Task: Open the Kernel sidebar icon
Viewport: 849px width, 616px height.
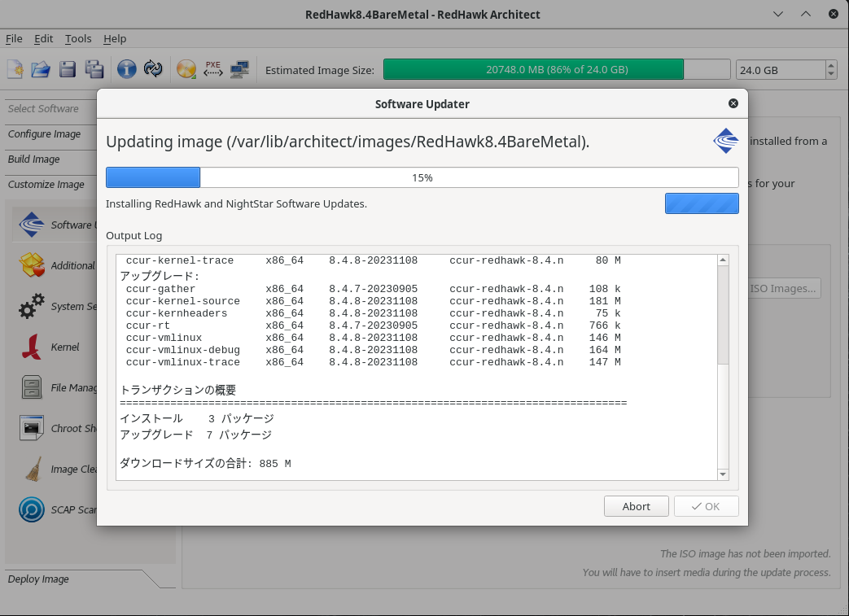Action: pos(32,347)
